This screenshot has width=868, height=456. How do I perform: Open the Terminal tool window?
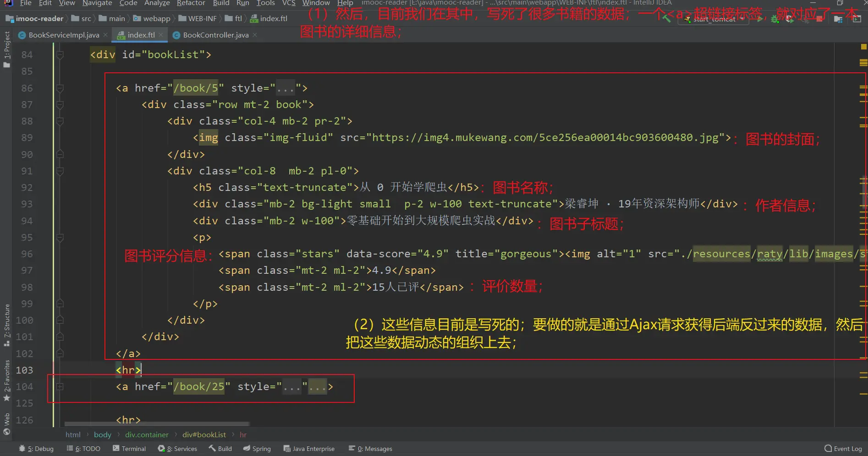tap(129, 449)
